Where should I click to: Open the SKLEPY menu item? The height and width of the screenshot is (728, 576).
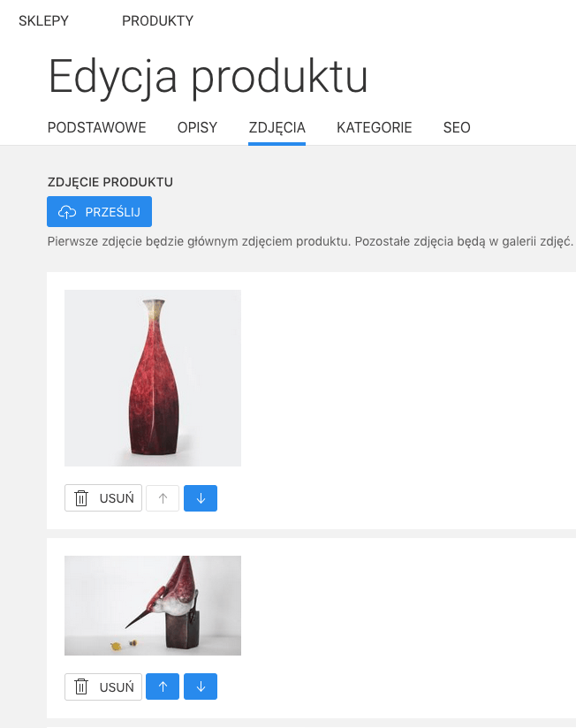click(x=44, y=20)
